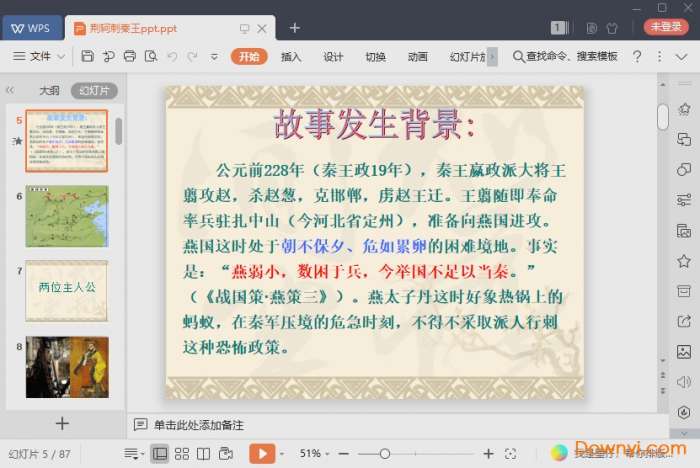Open the 切换 ribbon tab
This screenshot has height=468, width=700.
[x=375, y=57]
